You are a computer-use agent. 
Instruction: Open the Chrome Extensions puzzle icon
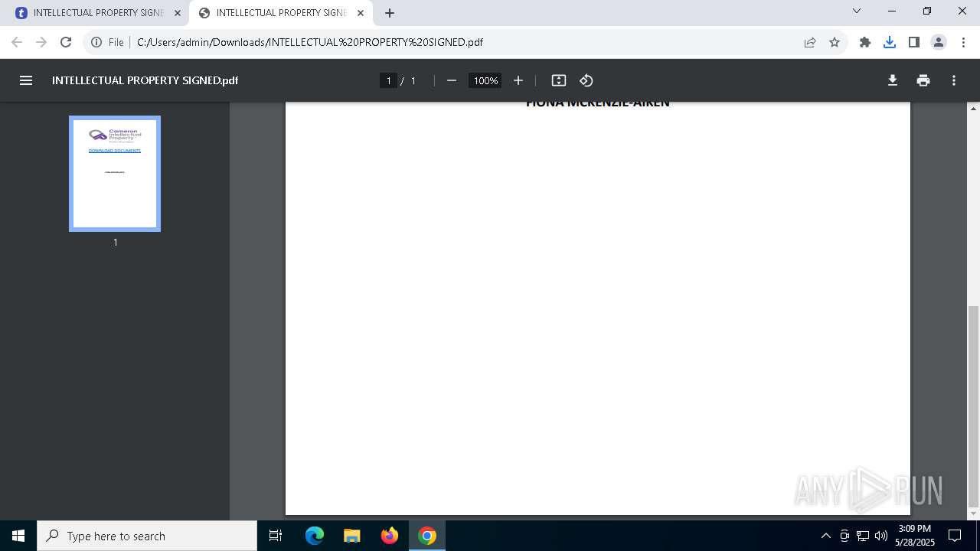865,42
